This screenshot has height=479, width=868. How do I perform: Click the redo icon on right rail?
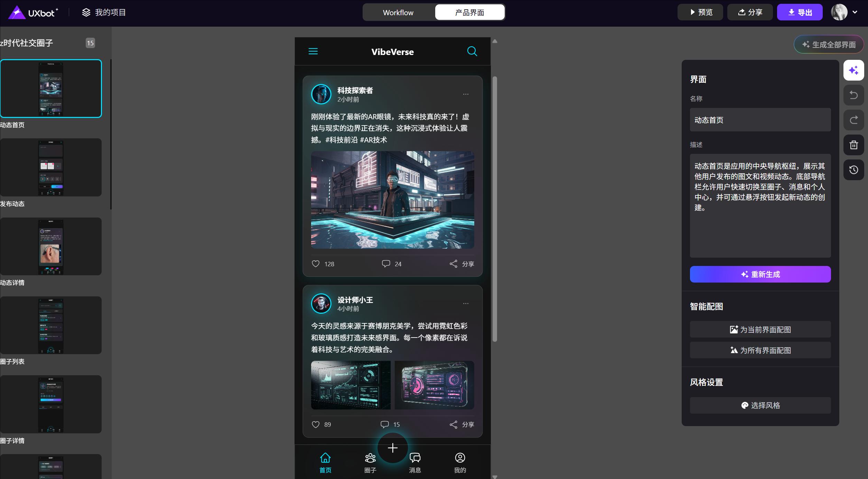click(x=853, y=120)
